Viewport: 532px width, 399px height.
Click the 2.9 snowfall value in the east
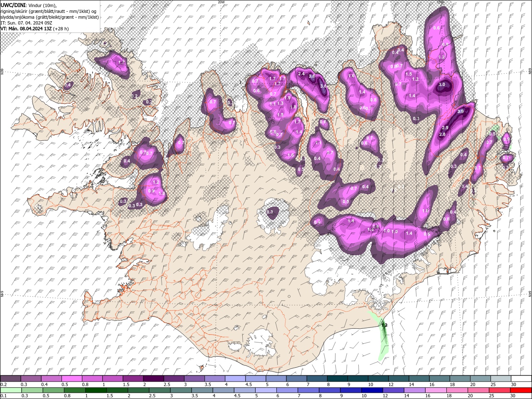[445, 128]
